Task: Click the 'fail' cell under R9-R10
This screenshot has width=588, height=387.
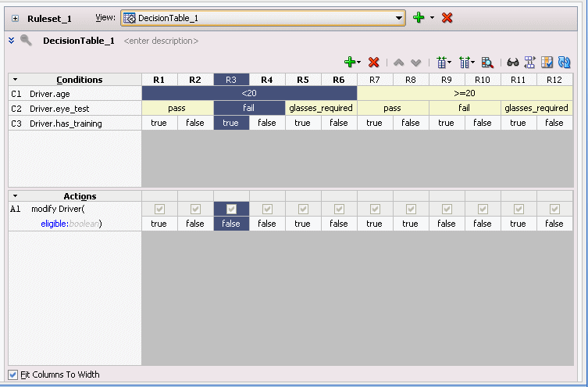Action: tap(465, 108)
